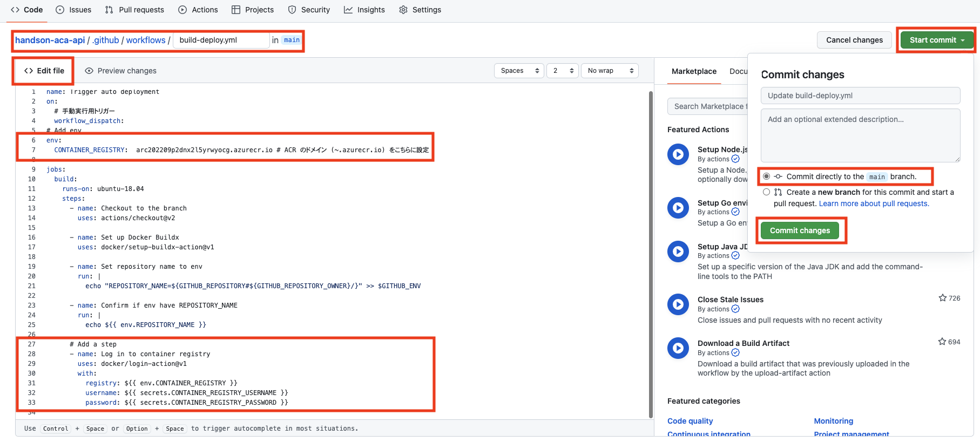Cancel the file changes
980x442 pixels.
[x=854, y=40]
